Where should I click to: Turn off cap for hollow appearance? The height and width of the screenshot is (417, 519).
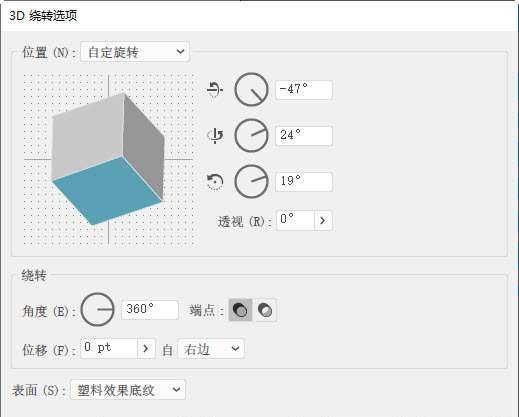265,310
